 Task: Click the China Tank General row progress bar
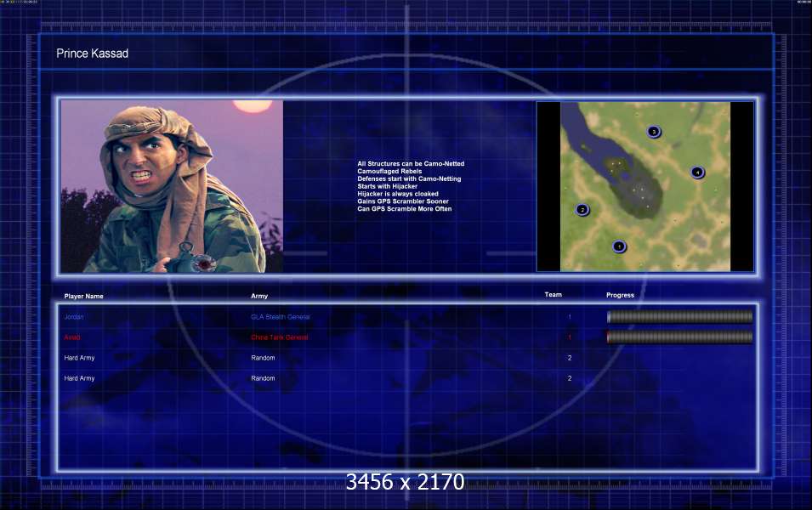click(679, 337)
